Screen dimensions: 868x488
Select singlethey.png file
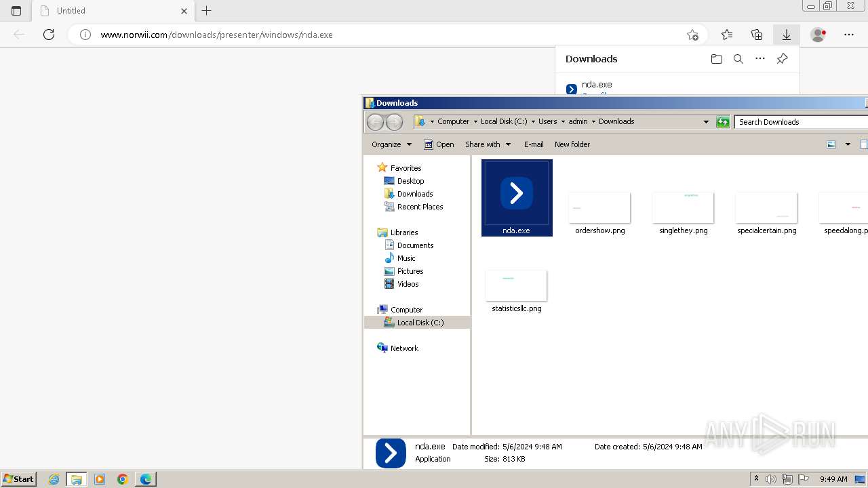click(x=684, y=213)
